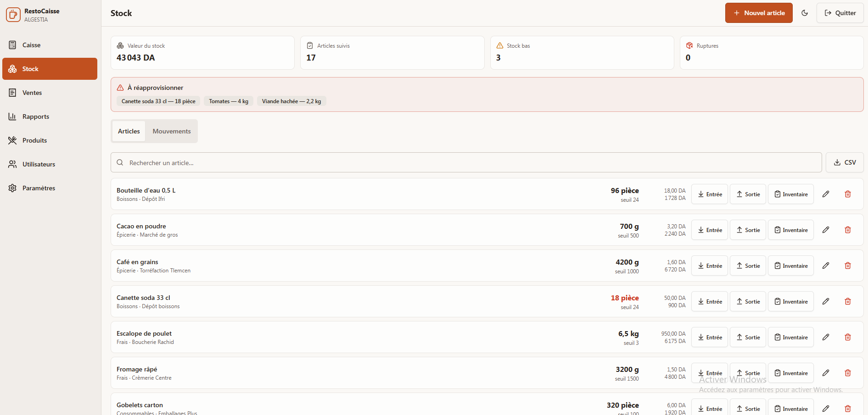Screen dimensions: 868x415
Task: Click Sortie for Cacao en poudre
Action: pos(748,230)
